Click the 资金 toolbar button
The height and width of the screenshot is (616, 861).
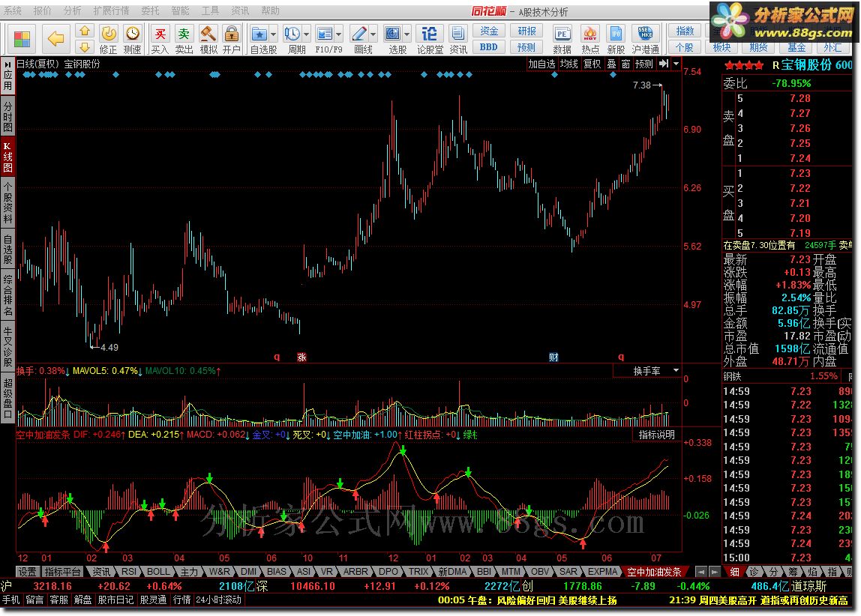489,31
